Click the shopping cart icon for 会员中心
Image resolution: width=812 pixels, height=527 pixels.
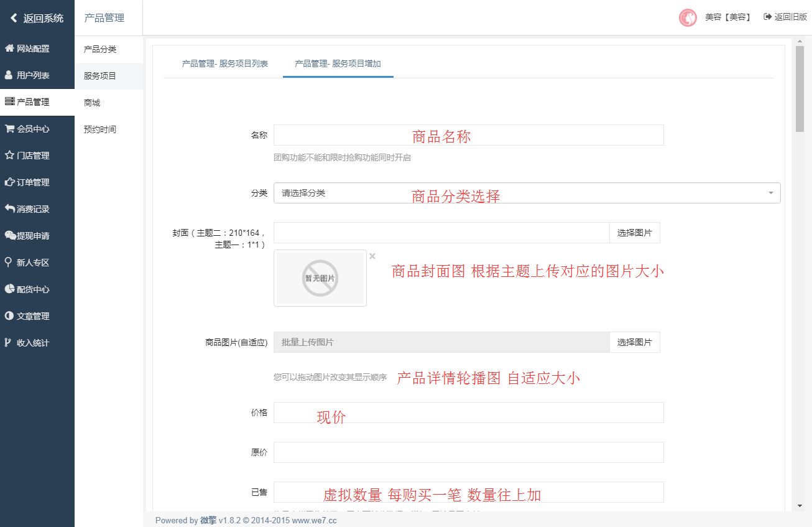coord(9,129)
